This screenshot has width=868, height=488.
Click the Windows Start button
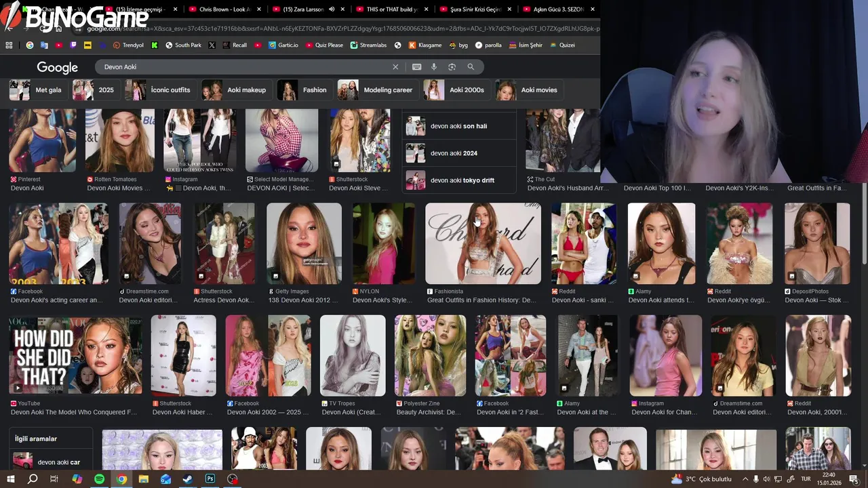[10, 479]
